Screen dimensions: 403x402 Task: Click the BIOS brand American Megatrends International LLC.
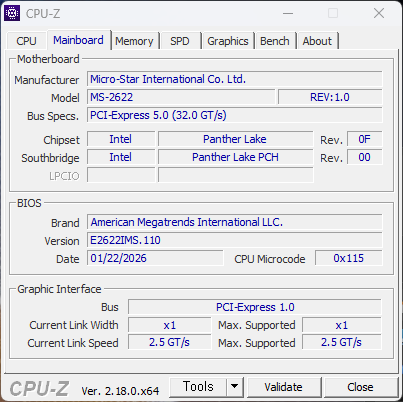pyautogui.click(x=235, y=222)
